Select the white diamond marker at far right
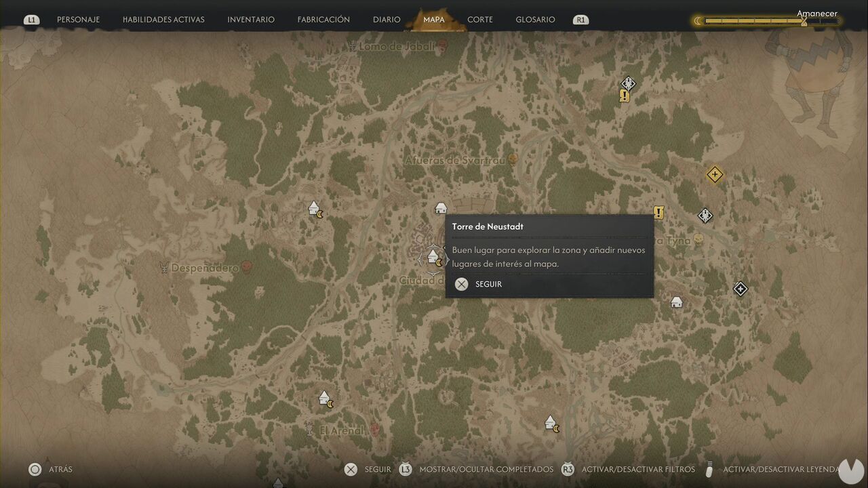Screen dimensions: 868x488 [x=741, y=289]
